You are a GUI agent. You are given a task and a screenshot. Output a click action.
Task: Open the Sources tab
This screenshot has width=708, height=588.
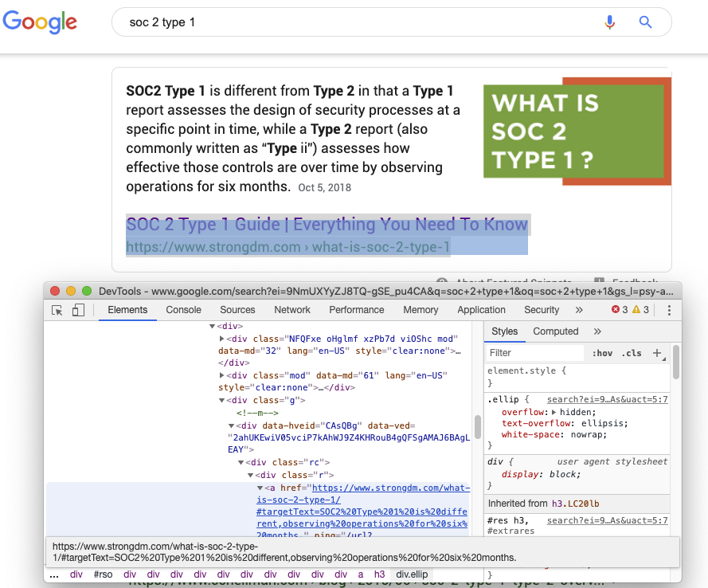[237, 310]
